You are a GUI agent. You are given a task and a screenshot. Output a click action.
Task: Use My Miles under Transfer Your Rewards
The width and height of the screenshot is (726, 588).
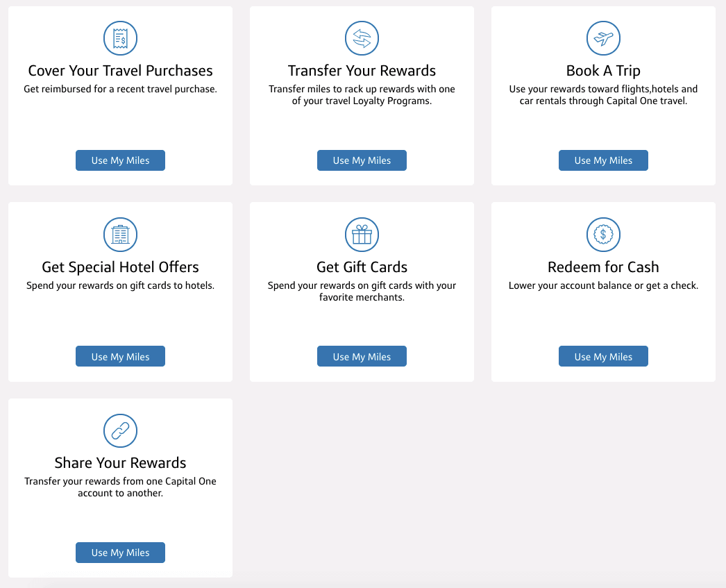(362, 160)
